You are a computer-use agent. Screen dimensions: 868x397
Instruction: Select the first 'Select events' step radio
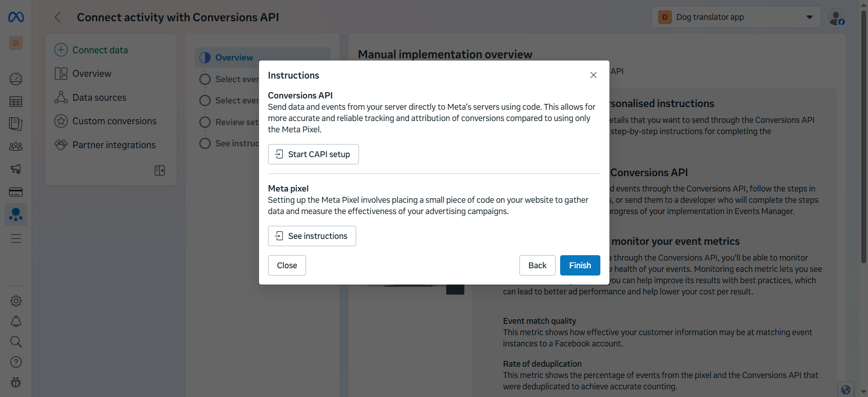coord(205,79)
